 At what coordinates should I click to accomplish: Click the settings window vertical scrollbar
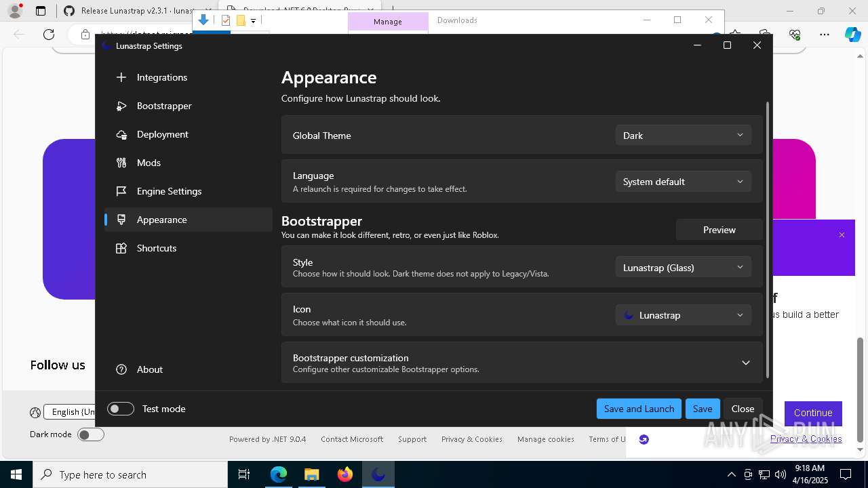point(768,241)
